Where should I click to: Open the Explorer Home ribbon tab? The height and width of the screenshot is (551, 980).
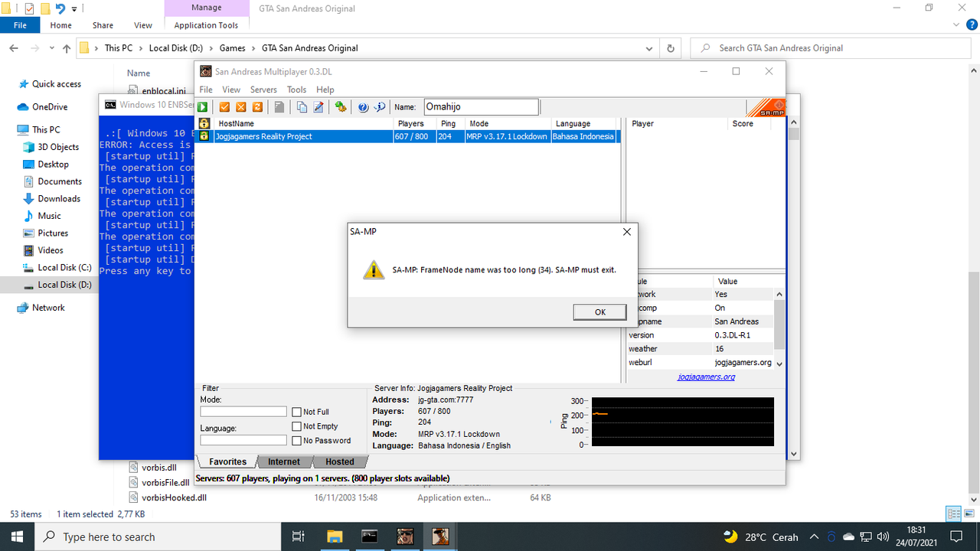61,25
